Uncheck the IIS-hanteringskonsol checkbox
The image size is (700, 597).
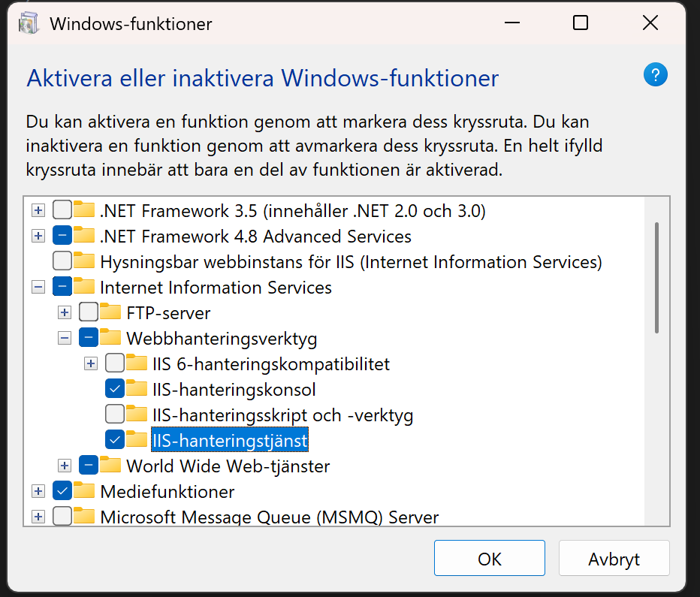(x=115, y=389)
